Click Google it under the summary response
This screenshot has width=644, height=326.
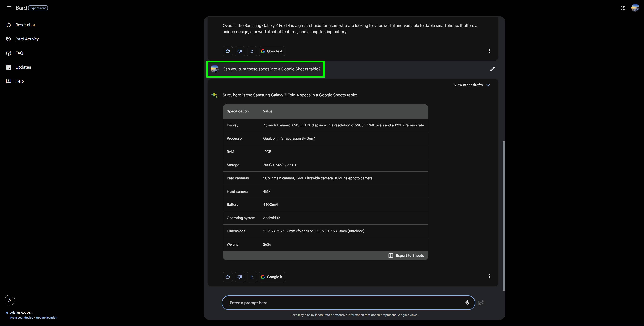click(x=272, y=51)
